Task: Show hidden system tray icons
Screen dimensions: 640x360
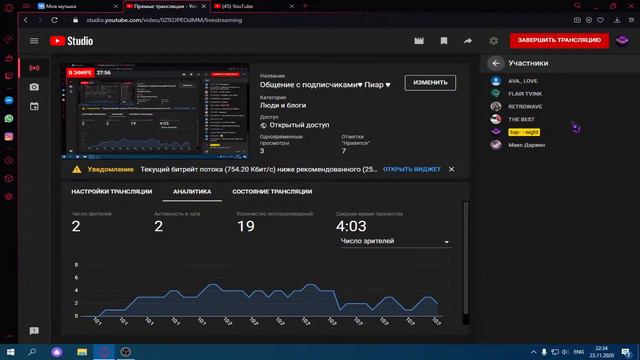Action: point(533,352)
